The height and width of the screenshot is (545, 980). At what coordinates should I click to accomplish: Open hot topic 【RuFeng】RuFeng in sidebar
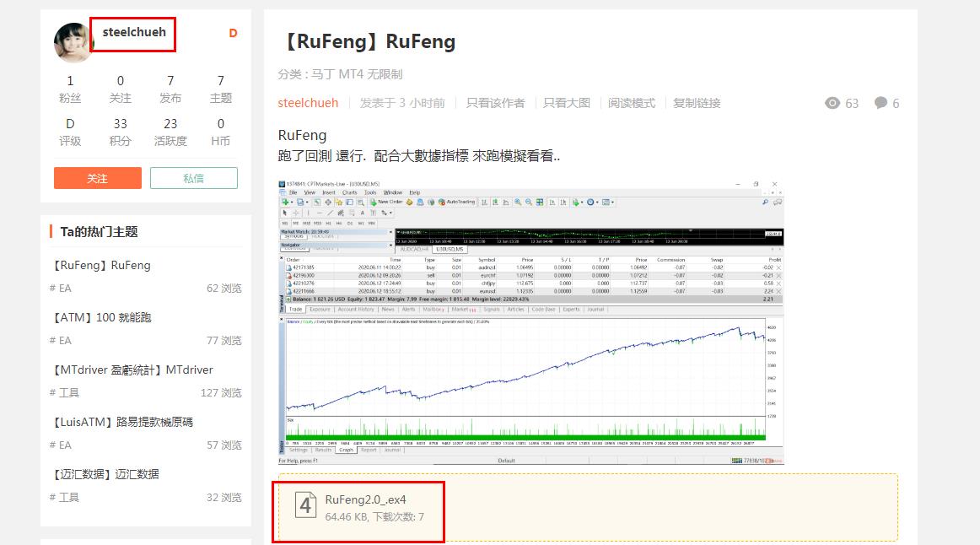click(x=102, y=265)
